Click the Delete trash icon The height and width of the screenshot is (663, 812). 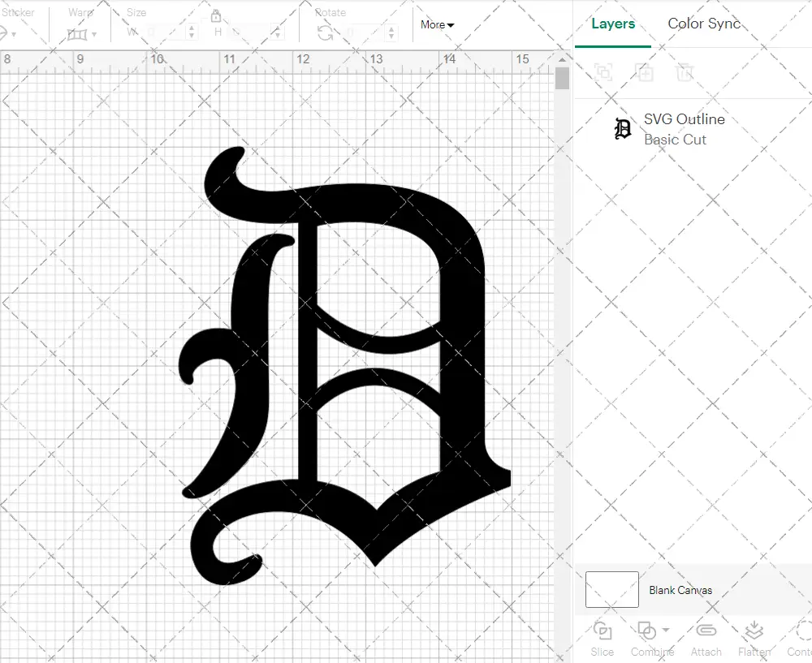[x=685, y=72]
